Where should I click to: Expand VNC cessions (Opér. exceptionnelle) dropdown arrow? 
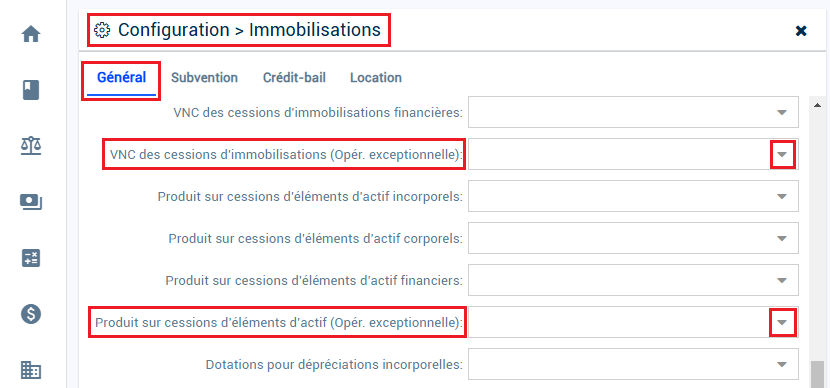tap(782, 155)
